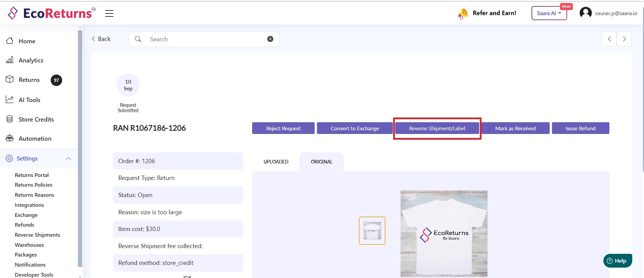The height and width of the screenshot is (278, 644).
Task: Select the ORIGINAL tab
Action: coord(321,162)
